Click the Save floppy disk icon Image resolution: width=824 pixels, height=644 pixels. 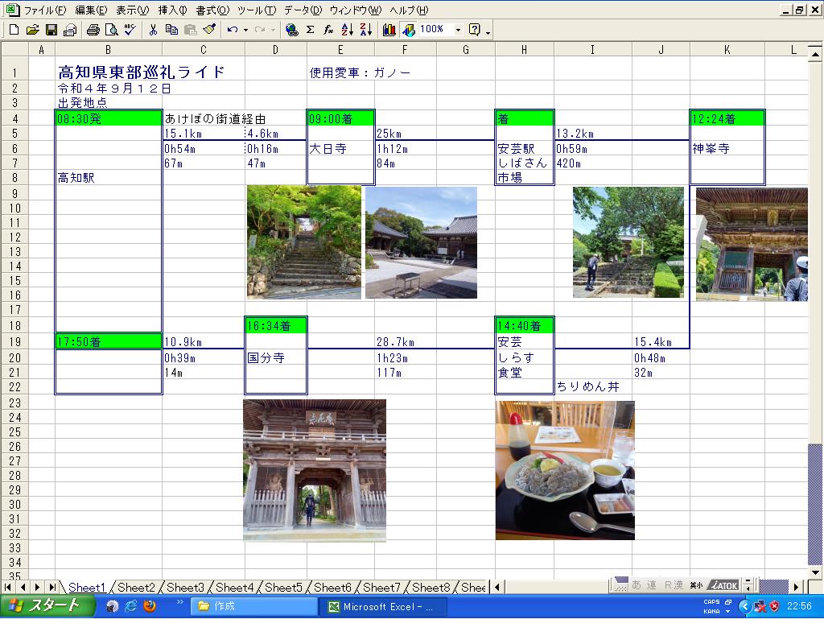tap(51, 30)
